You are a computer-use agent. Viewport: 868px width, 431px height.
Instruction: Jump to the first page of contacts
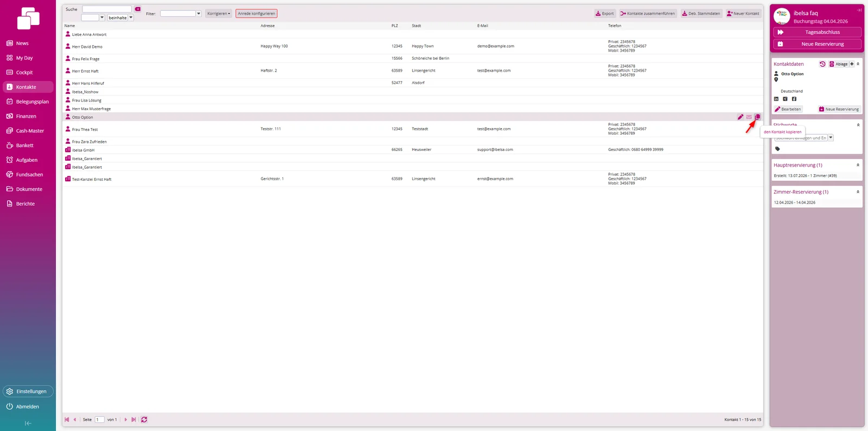coord(67,420)
